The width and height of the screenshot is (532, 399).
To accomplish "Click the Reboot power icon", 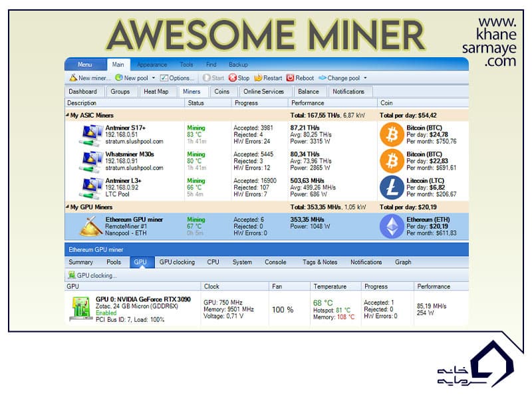I will click(x=290, y=78).
